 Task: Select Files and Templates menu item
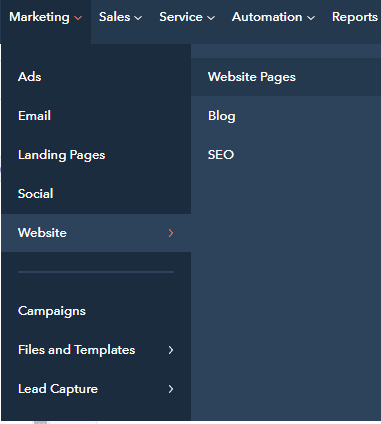(x=96, y=350)
